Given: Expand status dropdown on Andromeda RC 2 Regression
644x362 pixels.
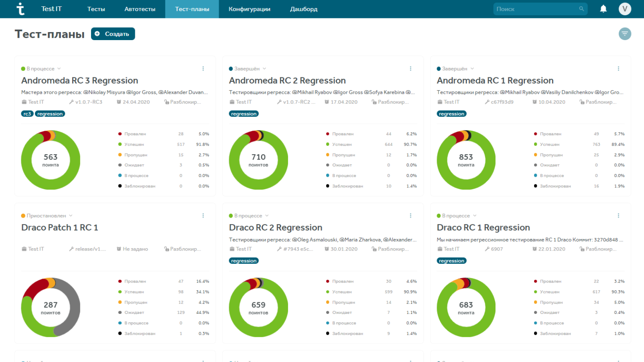Looking at the screenshot, I should (264, 69).
